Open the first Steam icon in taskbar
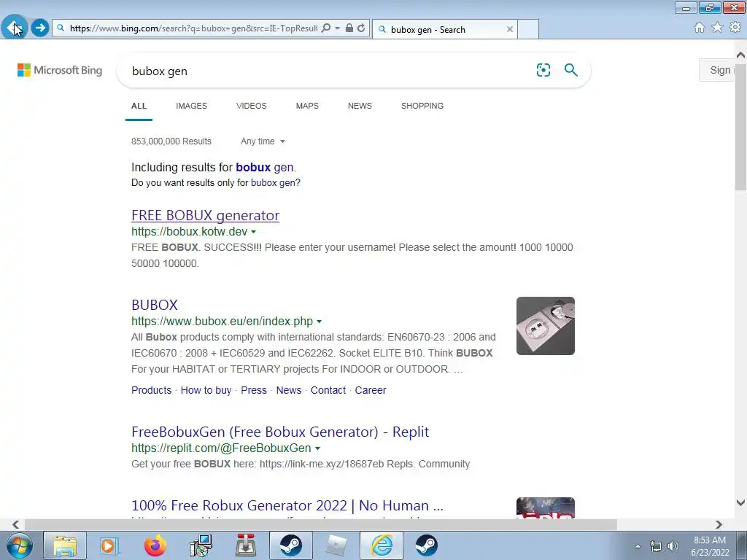Screen dimensions: 747x560 pos(290,545)
